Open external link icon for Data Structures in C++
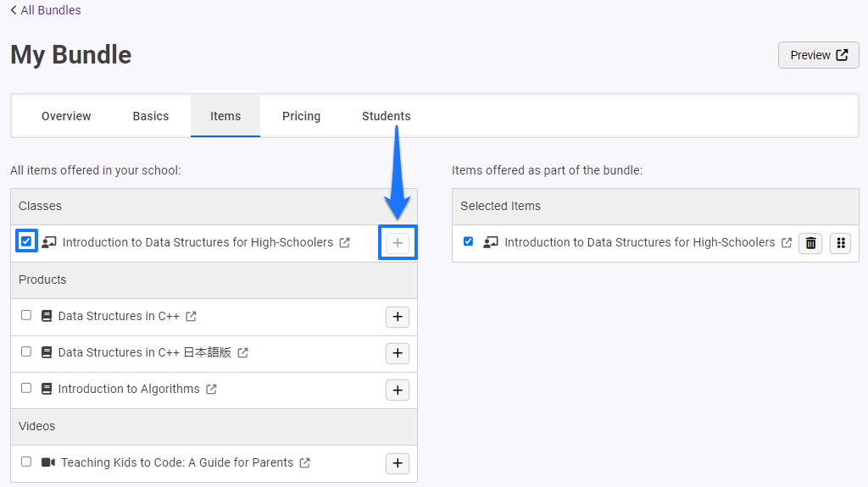This screenshot has height=487, width=868. click(x=191, y=316)
